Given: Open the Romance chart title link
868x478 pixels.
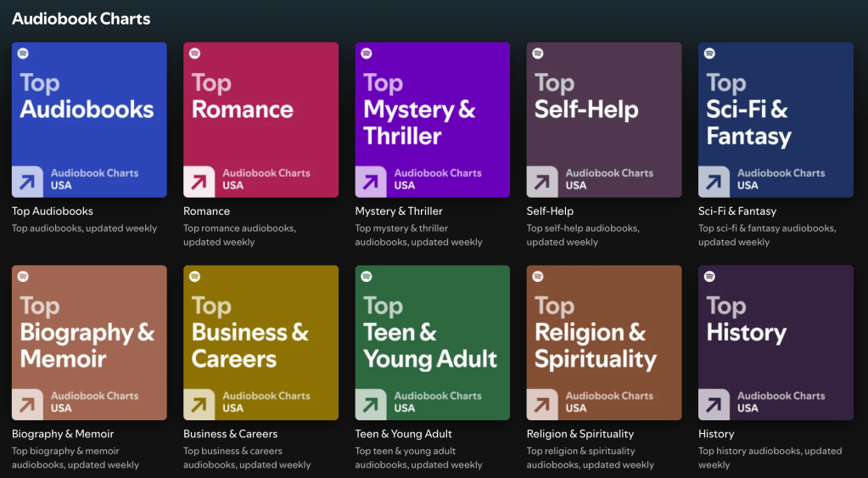Looking at the screenshot, I should click(x=206, y=211).
